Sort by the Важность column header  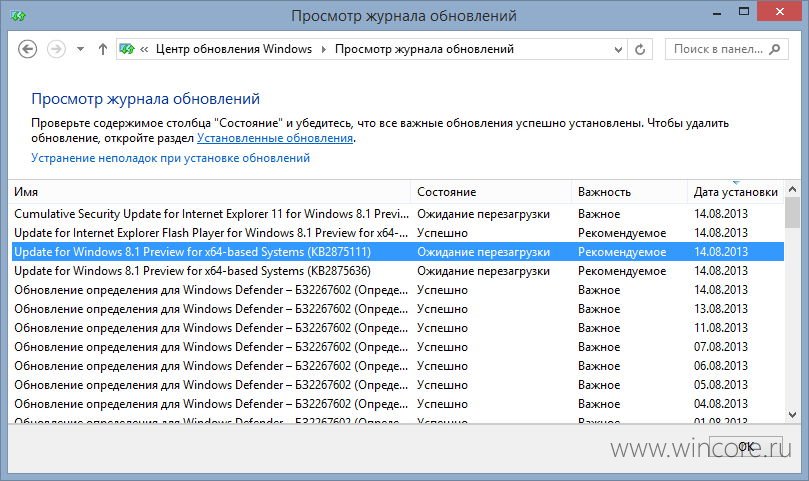(629, 192)
